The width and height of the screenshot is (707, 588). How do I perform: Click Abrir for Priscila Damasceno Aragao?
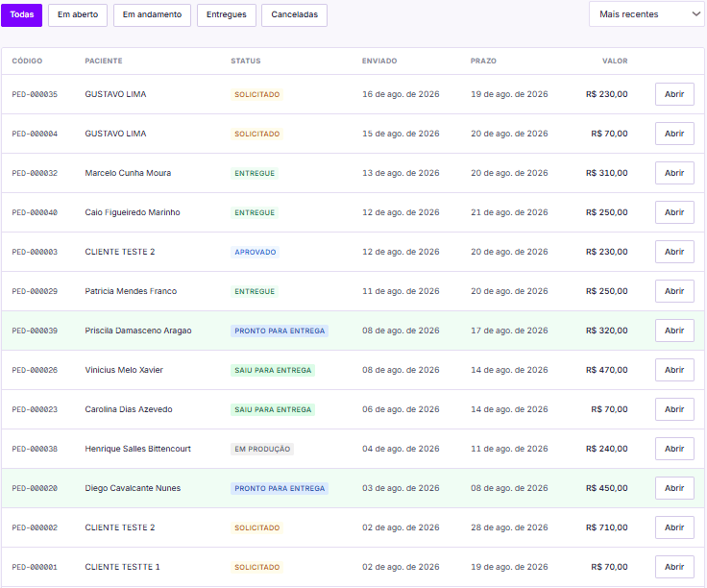(674, 331)
